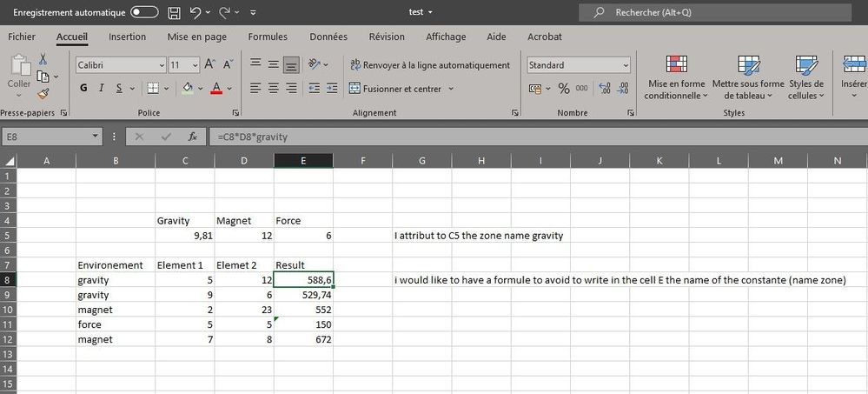
Task: Click the Cut scissors icon
Action: coord(43,59)
